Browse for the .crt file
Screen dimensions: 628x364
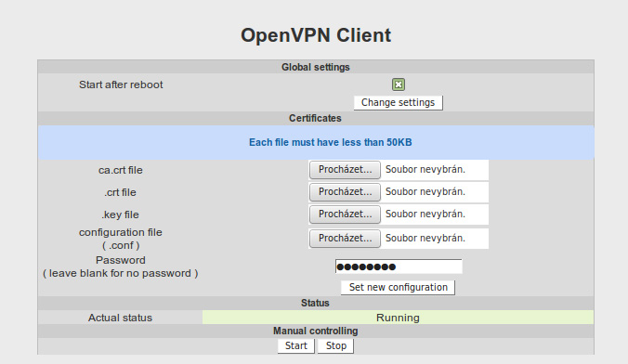pyautogui.click(x=345, y=192)
